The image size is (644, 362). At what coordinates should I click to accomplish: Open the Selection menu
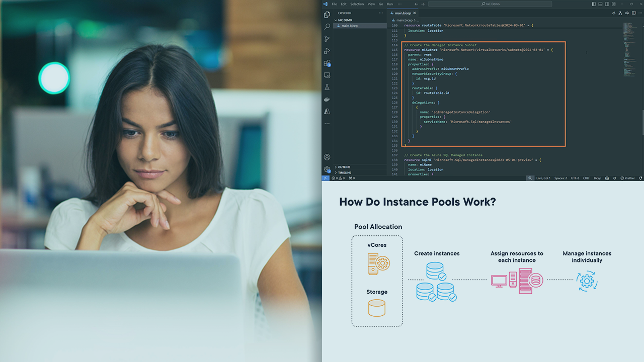[357, 4]
